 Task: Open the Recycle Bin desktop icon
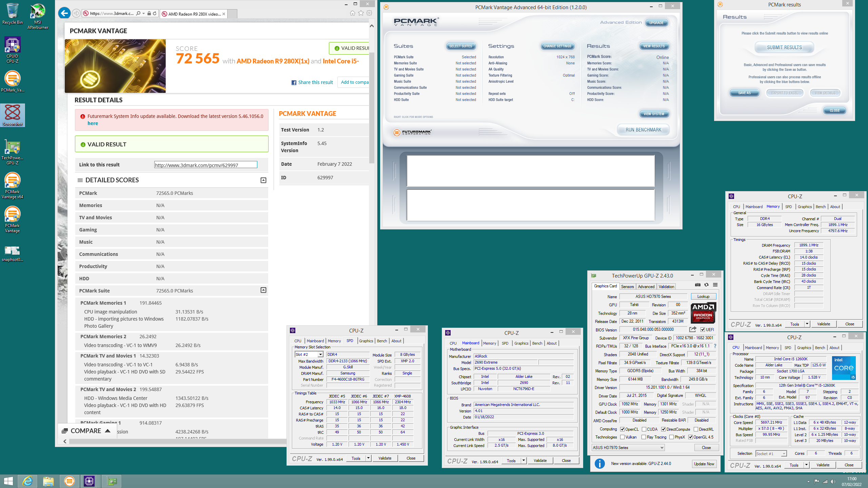click(13, 14)
